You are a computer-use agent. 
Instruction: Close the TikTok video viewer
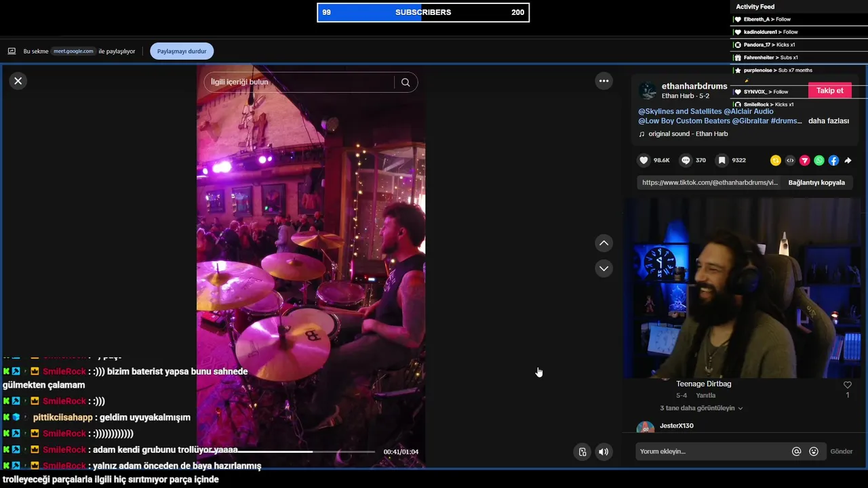[18, 81]
